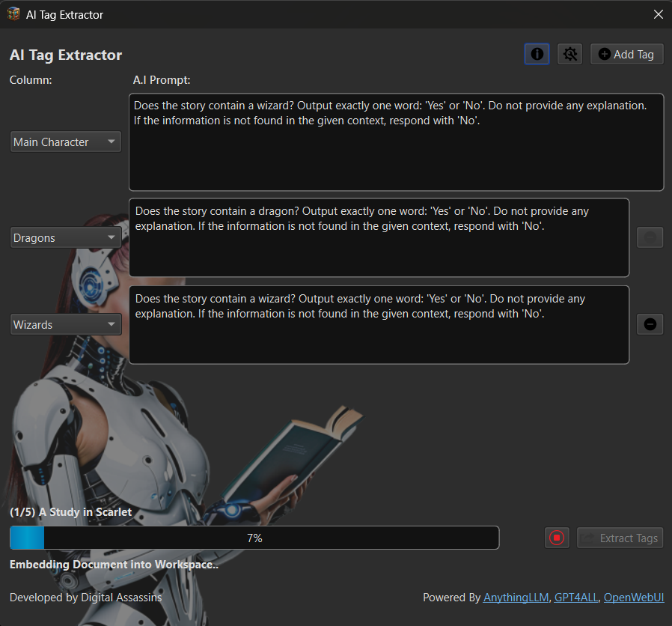Click the Add Tag button
Viewport: 672px width, 626px height.
(626, 54)
